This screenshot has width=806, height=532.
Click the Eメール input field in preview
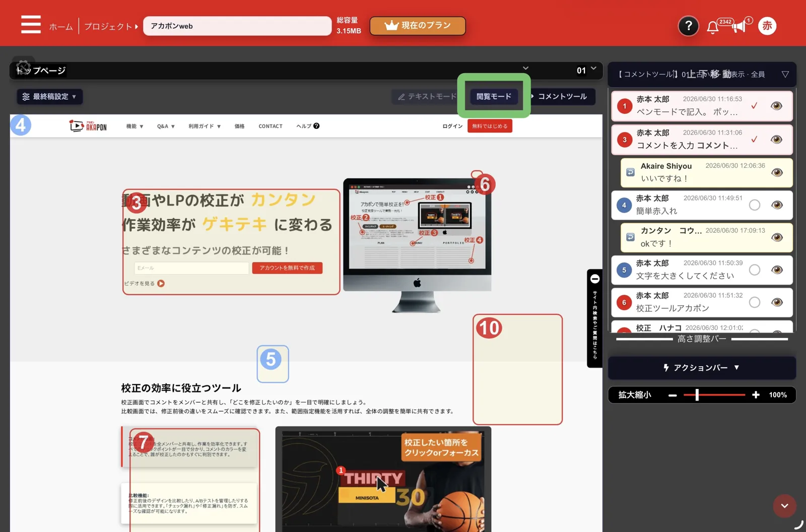pos(191,268)
